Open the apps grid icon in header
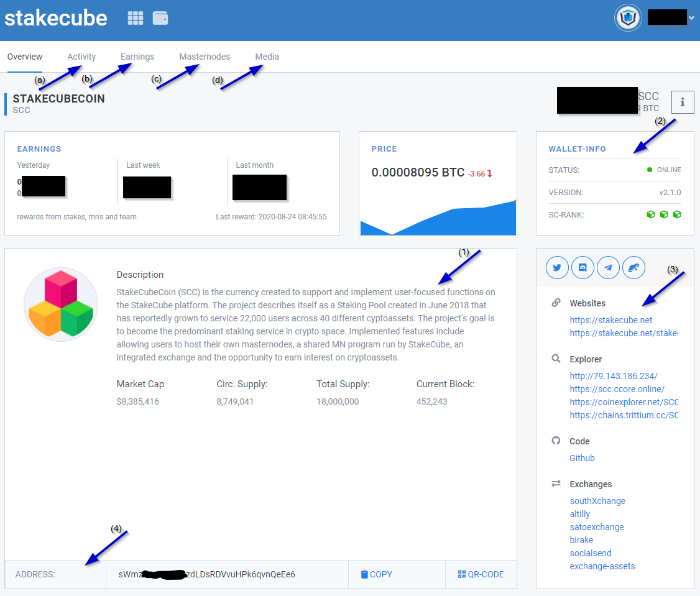Viewport: 700px width, 596px height. click(x=136, y=18)
